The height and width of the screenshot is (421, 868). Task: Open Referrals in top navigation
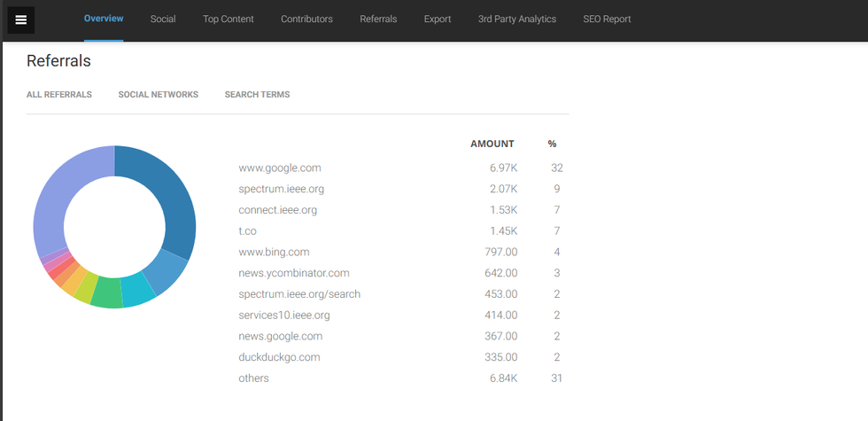click(x=378, y=19)
